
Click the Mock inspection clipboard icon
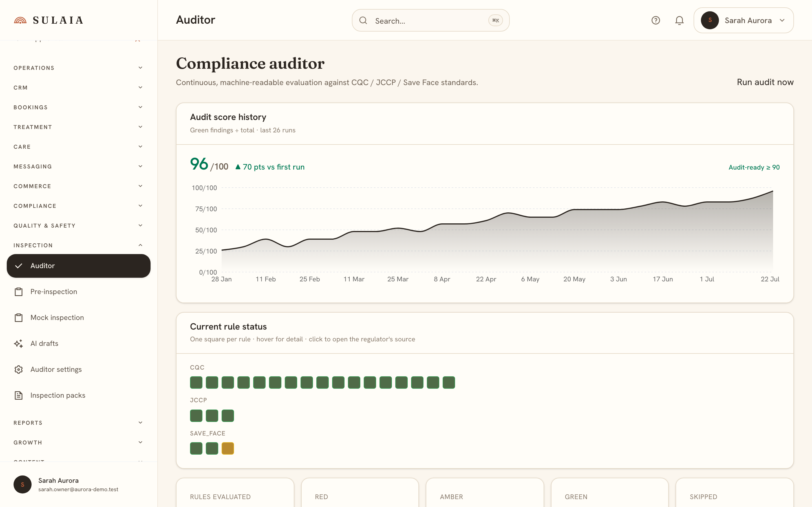[19, 317]
